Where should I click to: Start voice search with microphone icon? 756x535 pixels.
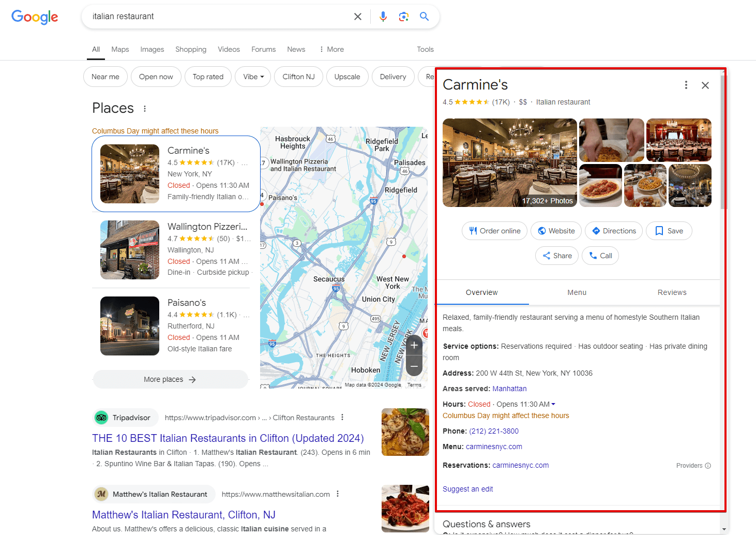tap(383, 17)
